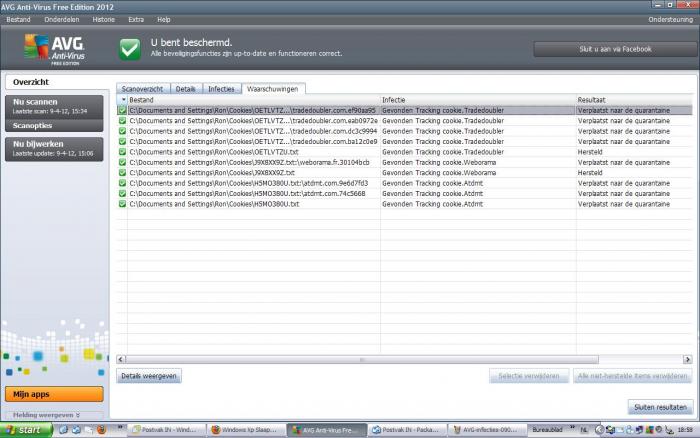Open the Historie menu
This screenshot has height=438, width=700.
(x=104, y=20)
